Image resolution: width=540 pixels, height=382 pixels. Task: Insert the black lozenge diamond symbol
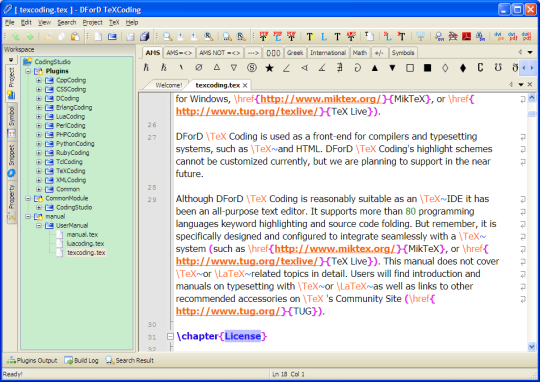coord(463,68)
